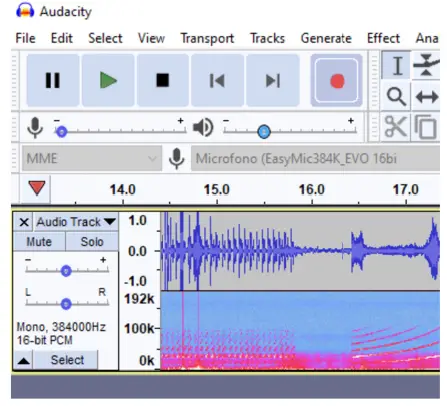Open the Generate menu

[x=326, y=38]
